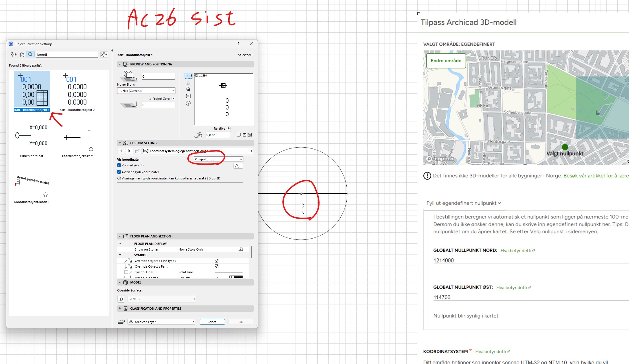
Task: Click the side elevation preview icon
Action: 188,83
